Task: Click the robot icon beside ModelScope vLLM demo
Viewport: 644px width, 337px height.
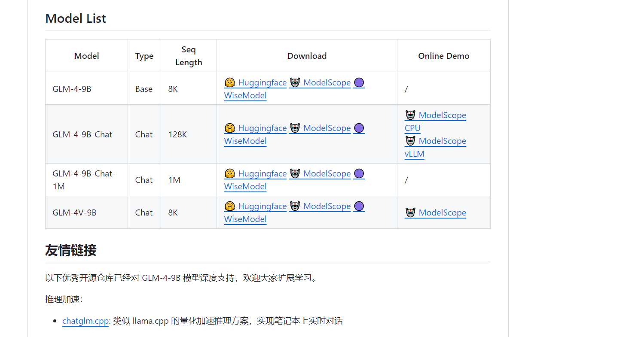Action: (410, 141)
